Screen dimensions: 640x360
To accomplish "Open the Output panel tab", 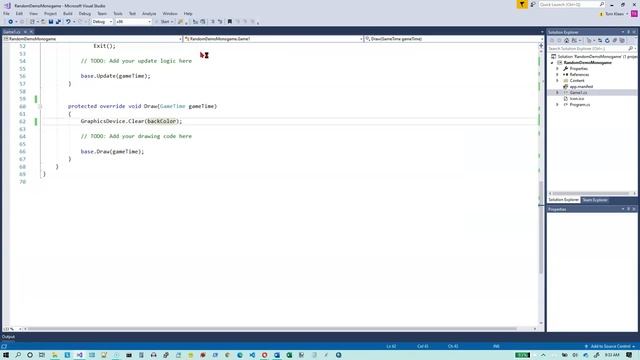I will tap(8, 337).
